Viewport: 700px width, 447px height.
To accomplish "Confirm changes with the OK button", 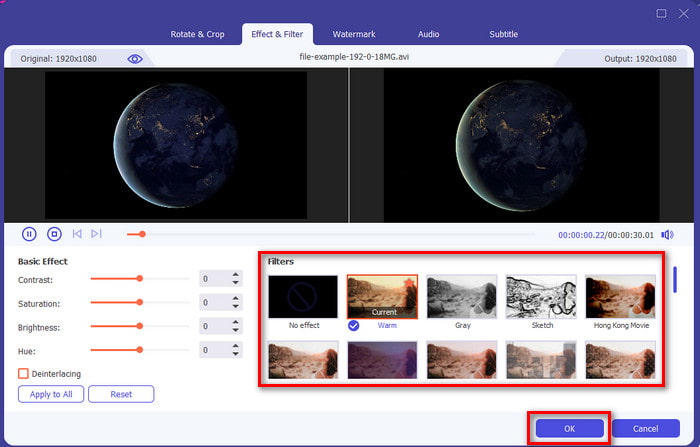I will 569,428.
